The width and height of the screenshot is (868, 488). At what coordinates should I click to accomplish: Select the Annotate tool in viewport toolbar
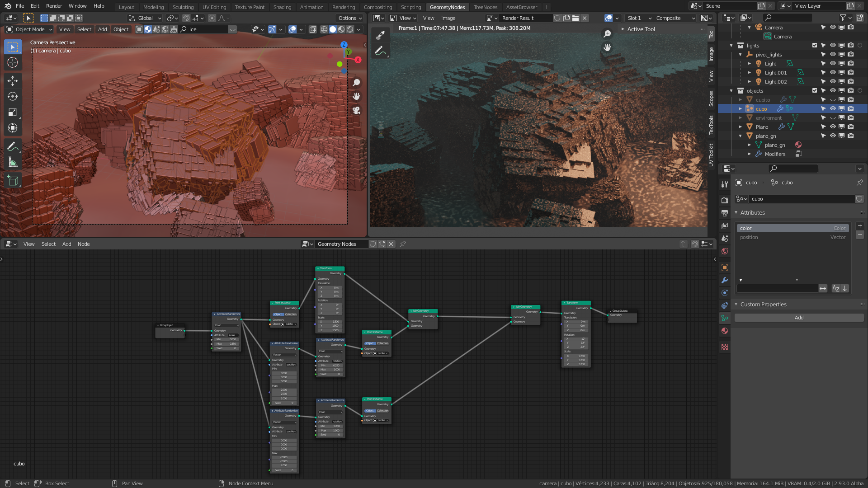tap(13, 146)
